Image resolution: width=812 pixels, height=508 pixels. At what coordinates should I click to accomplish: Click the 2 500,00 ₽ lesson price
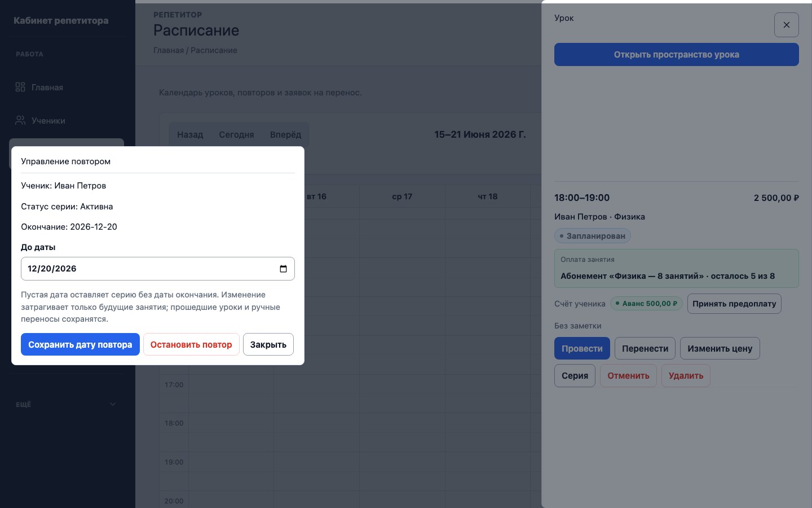(x=776, y=198)
